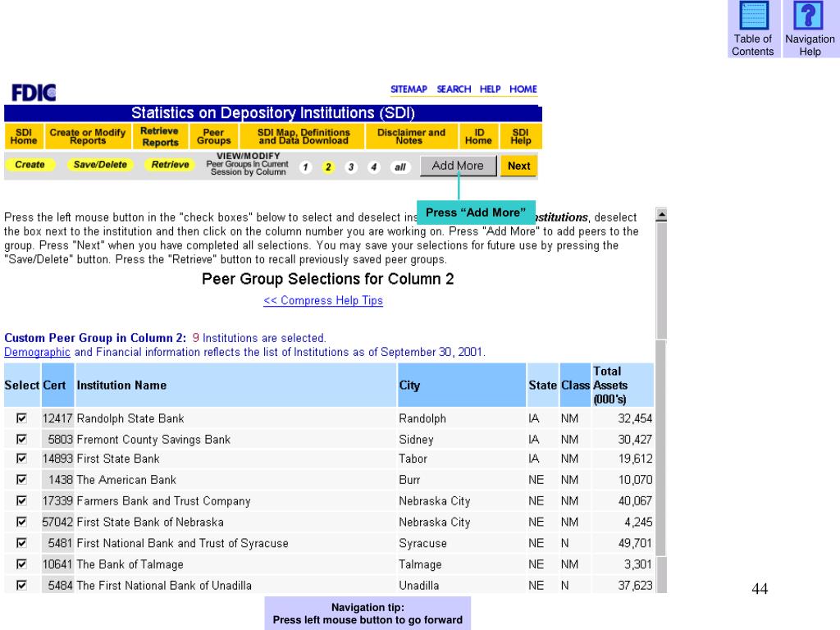
Task: View peer group column 4
Action: point(374,167)
